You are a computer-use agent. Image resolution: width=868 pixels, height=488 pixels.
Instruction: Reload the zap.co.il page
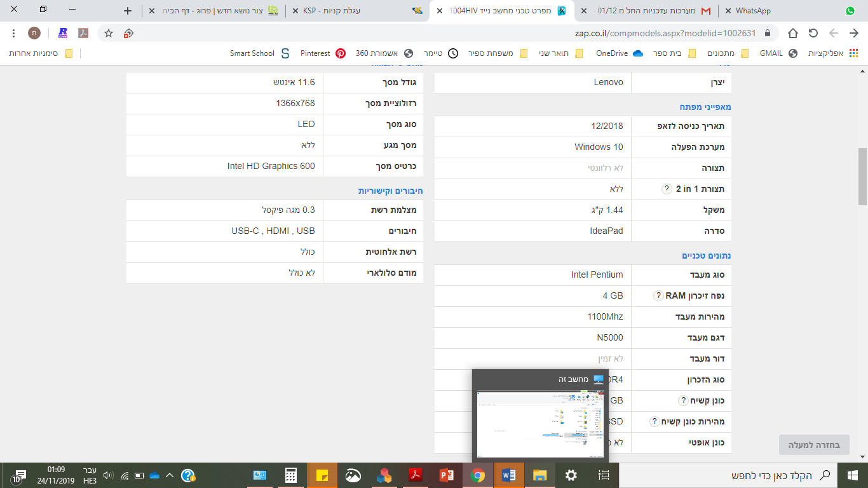click(813, 33)
